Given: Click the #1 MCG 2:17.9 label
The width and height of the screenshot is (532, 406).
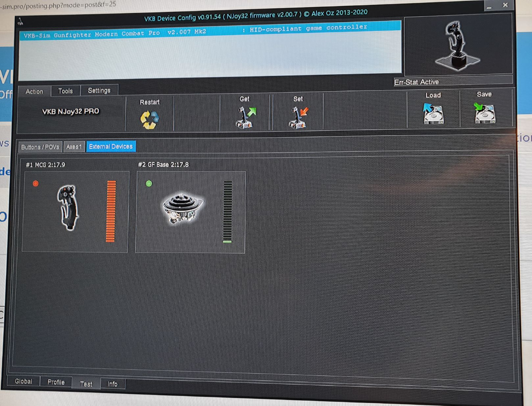Looking at the screenshot, I should pyautogui.click(x=46, y=165).
